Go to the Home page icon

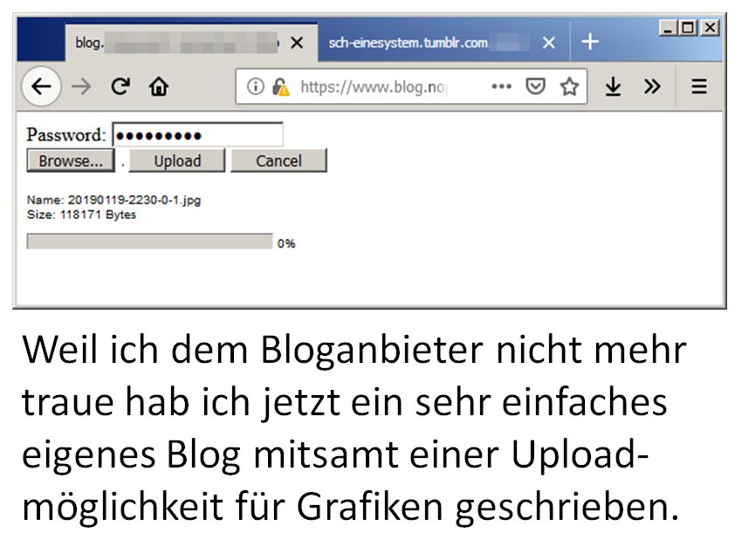tap(158, 86)
